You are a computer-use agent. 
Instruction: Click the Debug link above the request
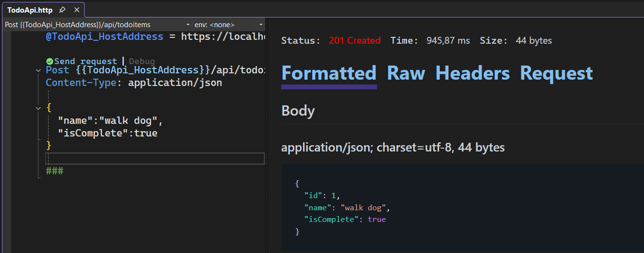142,61
